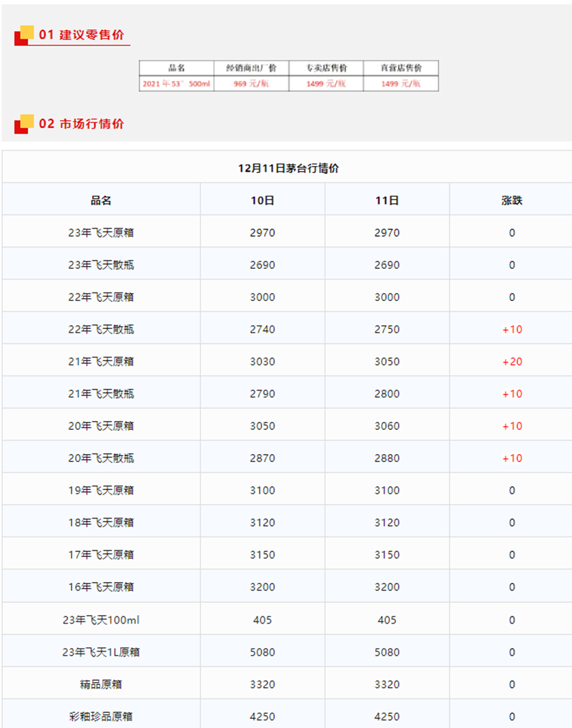Select the 19年飞天原箱 row name
Screen dimensions: 572x728
click(x=101, y=491)
